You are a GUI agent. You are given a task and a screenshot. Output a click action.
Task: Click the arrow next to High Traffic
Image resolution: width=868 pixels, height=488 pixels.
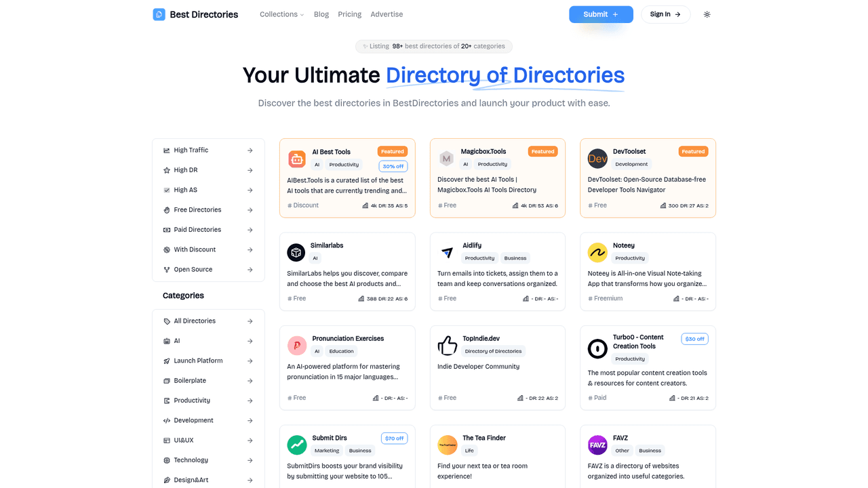[x=250, y=150]
